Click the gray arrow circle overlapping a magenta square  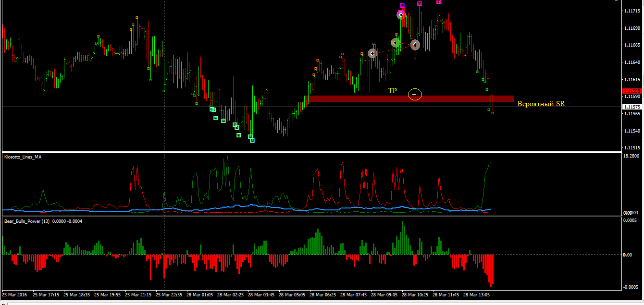401,15
